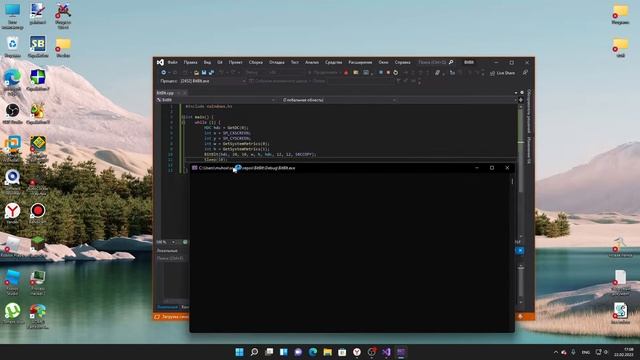This screenshot has width=640, height=360.
Task: Click the Visual Studio logo icon
Action: [x=160, y=62]
